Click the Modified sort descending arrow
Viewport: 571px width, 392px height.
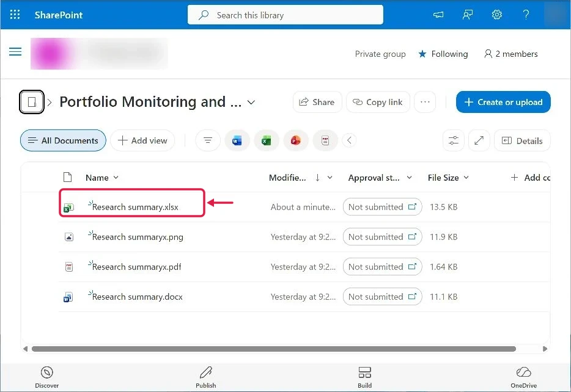point(317,178)
